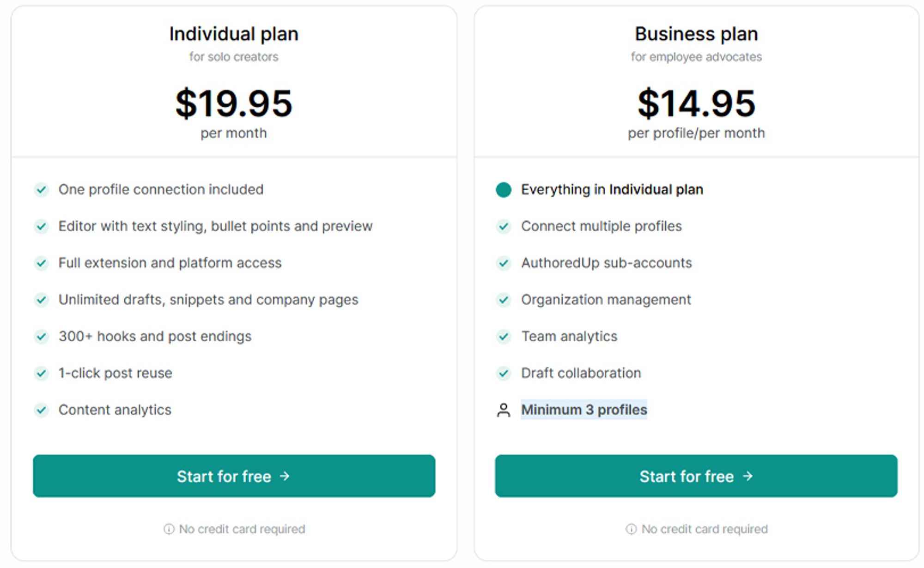Click the info icon under Individual plan button
This screenshot has width=924, height=568.
point(169,529)
